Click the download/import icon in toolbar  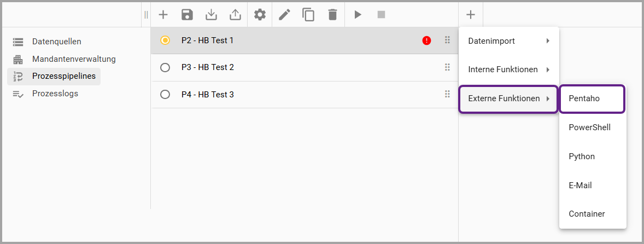pos(211,15)
